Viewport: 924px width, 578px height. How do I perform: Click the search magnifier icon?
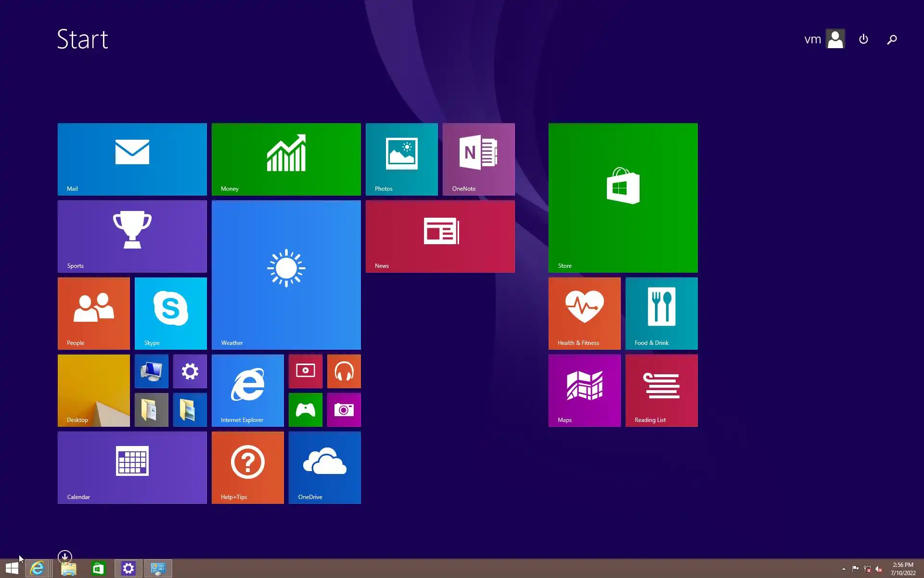point(892,39)
